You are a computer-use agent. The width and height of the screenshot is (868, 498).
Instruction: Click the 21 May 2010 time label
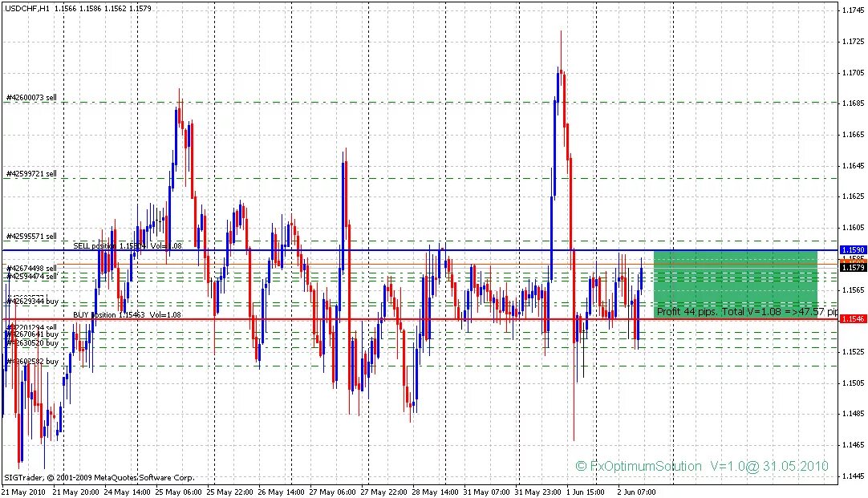click(x=23, y=492)
